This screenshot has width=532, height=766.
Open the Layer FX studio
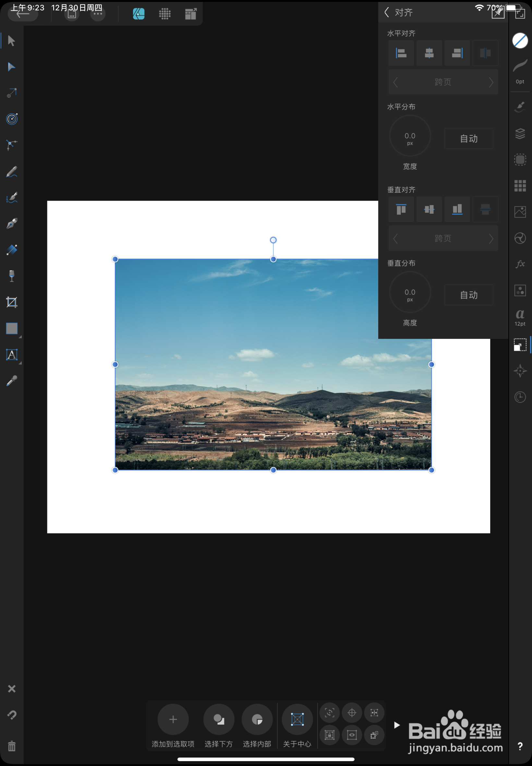520,264
